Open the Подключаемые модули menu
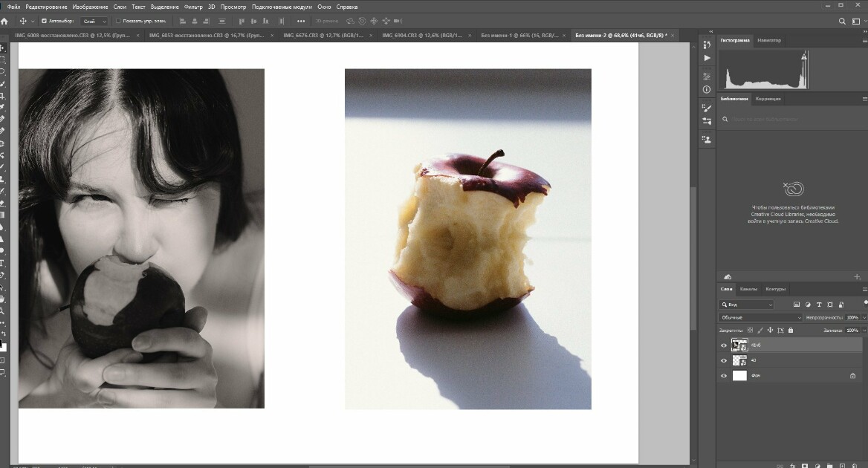Image resolution: width=868 pixels, height=468 pixels. pyautogui.click(x=282, y=7)
